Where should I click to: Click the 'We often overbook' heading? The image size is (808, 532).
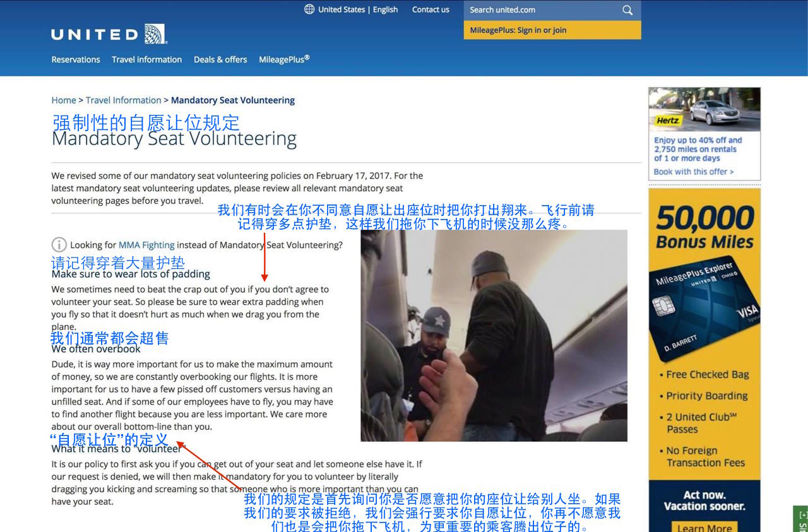(96, 348)
